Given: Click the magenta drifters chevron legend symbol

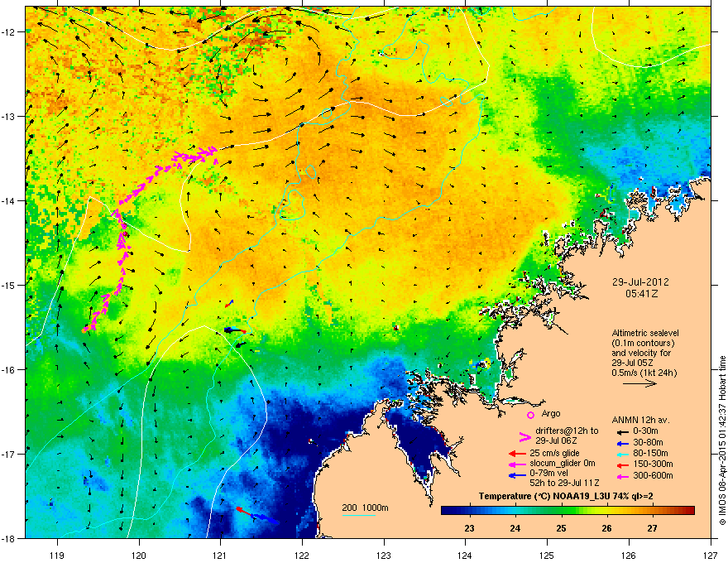Looking at the screenshot, I should click(x=524, y=436).
